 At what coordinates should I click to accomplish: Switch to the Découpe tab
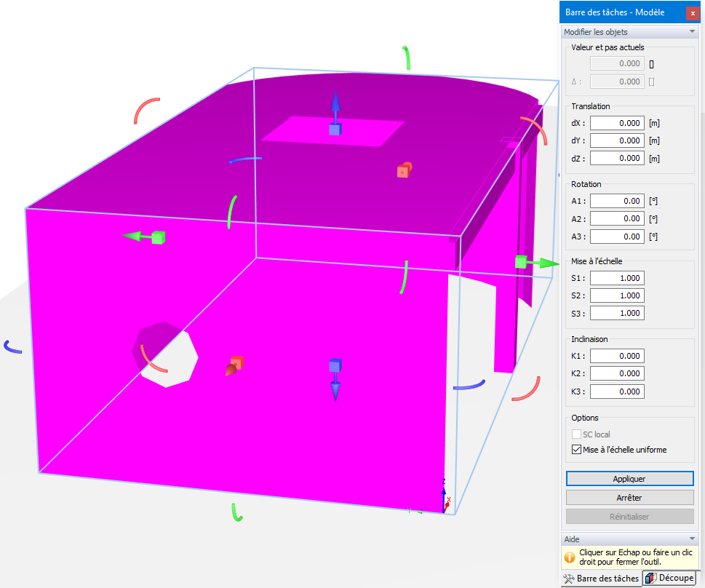[670, 578]
